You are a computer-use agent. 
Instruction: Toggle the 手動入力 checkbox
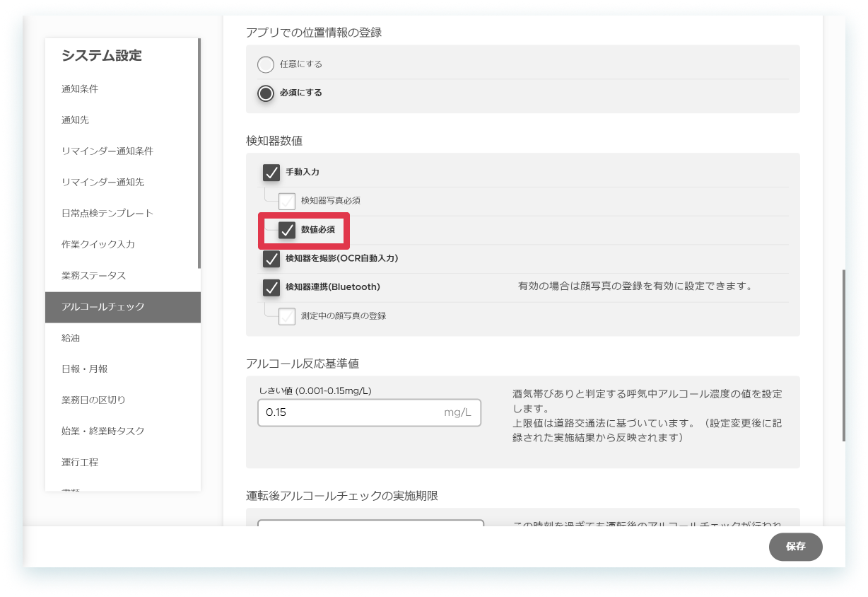point(271,172)
